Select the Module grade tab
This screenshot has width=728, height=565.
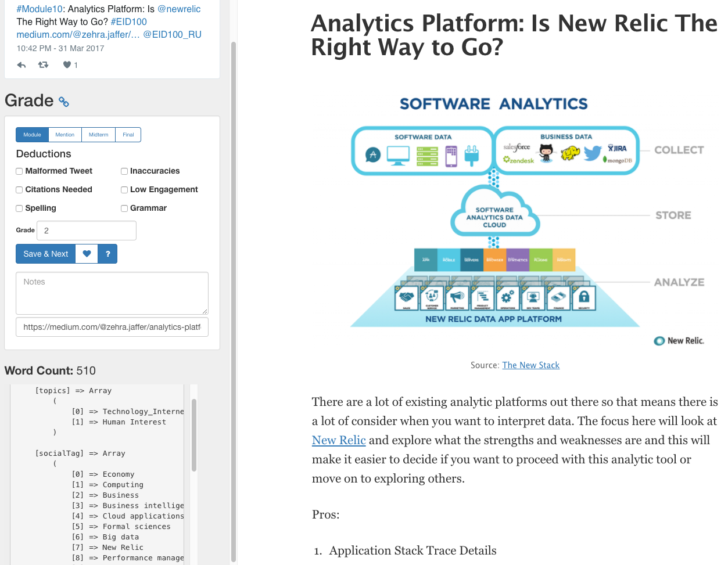32,135
